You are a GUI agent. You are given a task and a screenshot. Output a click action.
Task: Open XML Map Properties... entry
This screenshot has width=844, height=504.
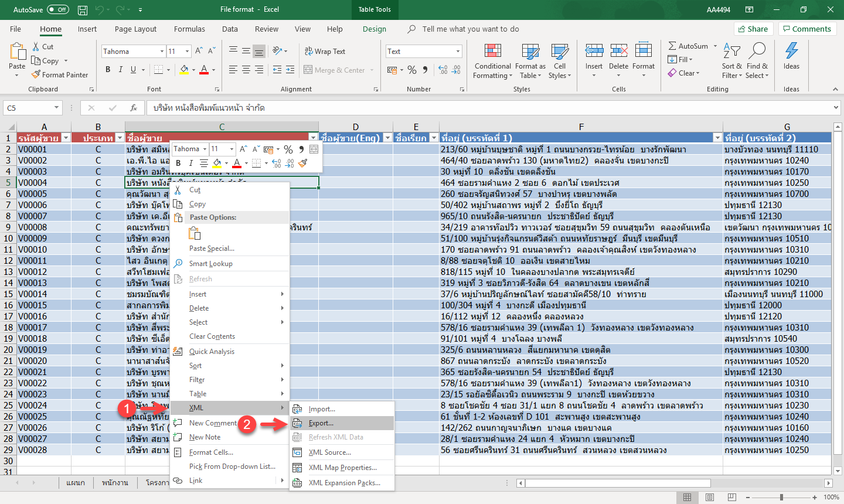coord(342,468)
